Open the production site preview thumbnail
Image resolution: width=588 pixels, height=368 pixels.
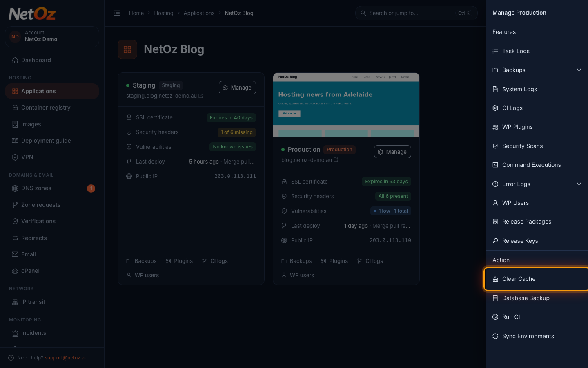pyautogui.click(x=346, y=105)
